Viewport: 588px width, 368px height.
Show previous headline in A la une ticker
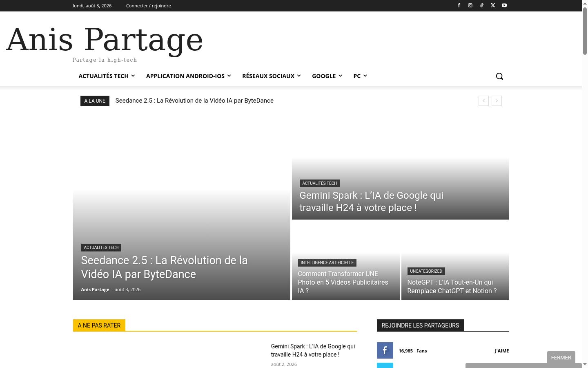tap(483, 101)
